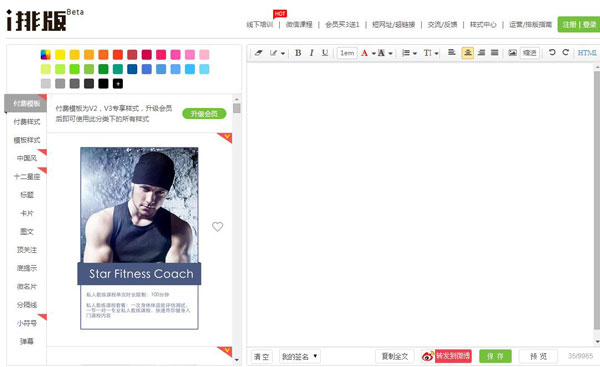This screenshot has width=600, height=367.
Task: Open the font color dropdown arrow
Action: (373, 53)
